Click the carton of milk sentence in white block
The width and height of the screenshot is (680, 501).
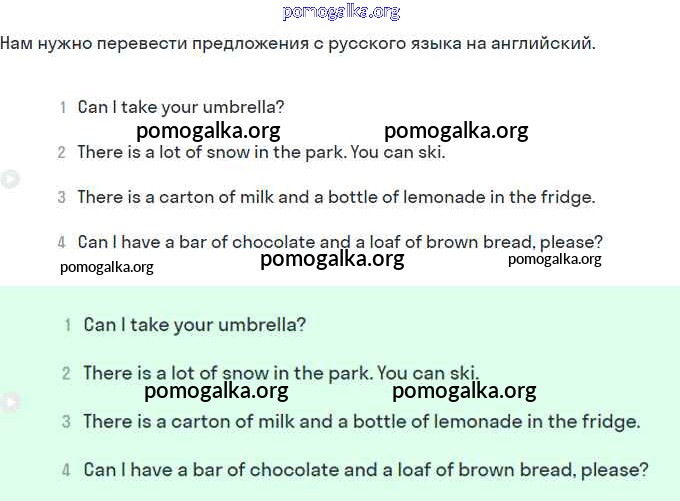pyautogui.click(x=336, y=197)
